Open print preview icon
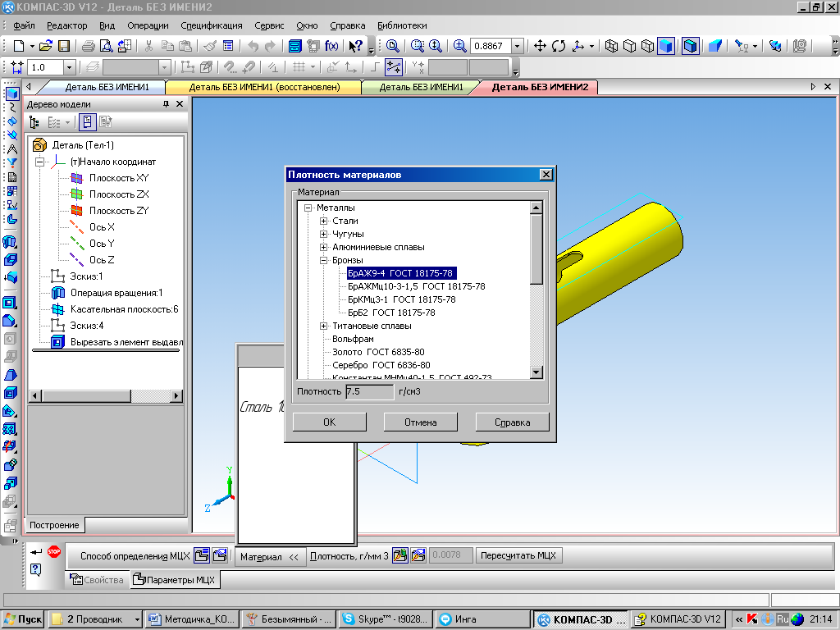Image resolution: width=840 pixels, height=630 pixels. point(107,46)
